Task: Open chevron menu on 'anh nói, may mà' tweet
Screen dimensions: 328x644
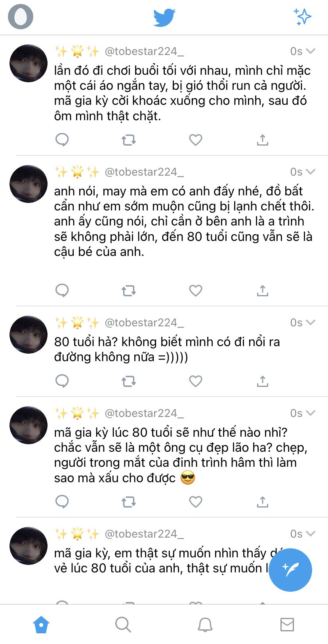Action: tap(311, 172)
